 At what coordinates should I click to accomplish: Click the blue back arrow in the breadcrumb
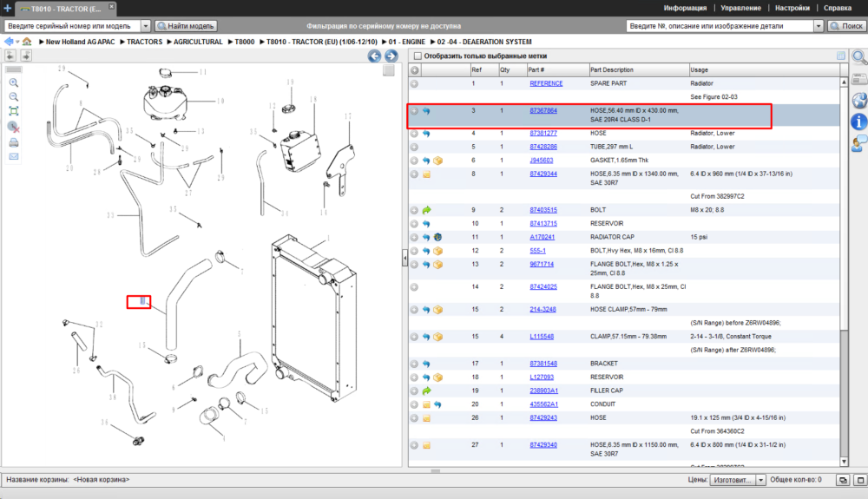[9, 42]
